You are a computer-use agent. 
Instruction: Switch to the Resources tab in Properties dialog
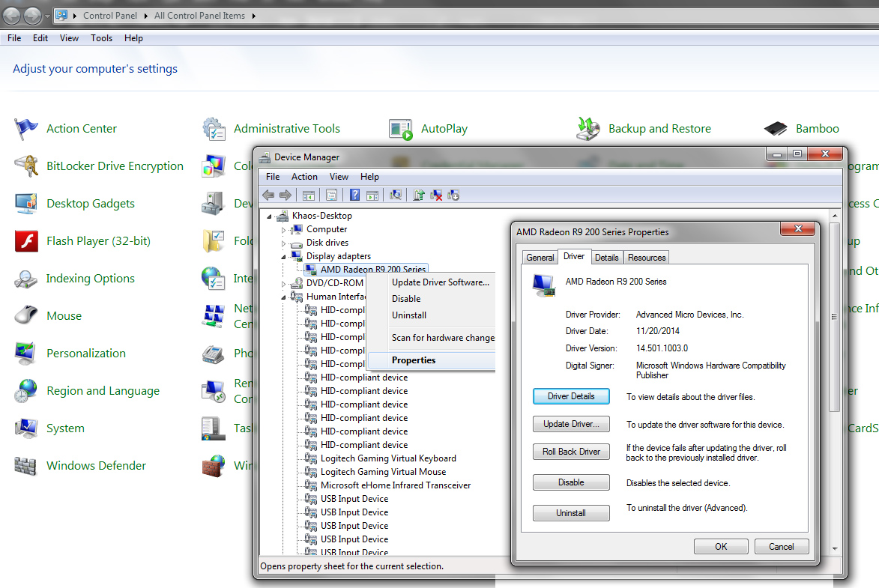(x=647, y=257)
